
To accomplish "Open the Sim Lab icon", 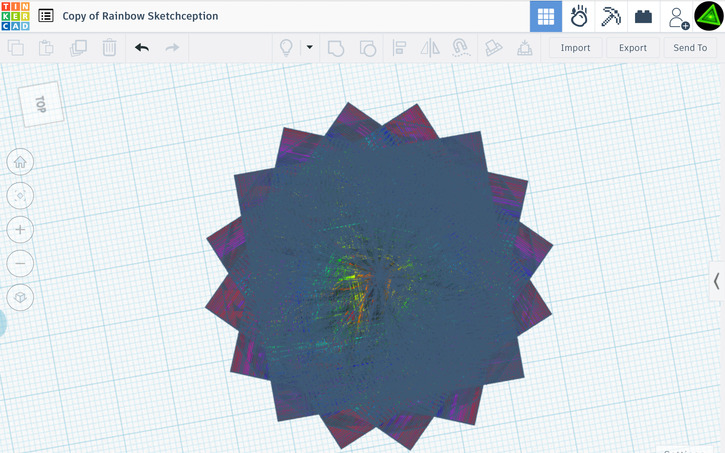I will pyautogui.click(x=578, y=17).
